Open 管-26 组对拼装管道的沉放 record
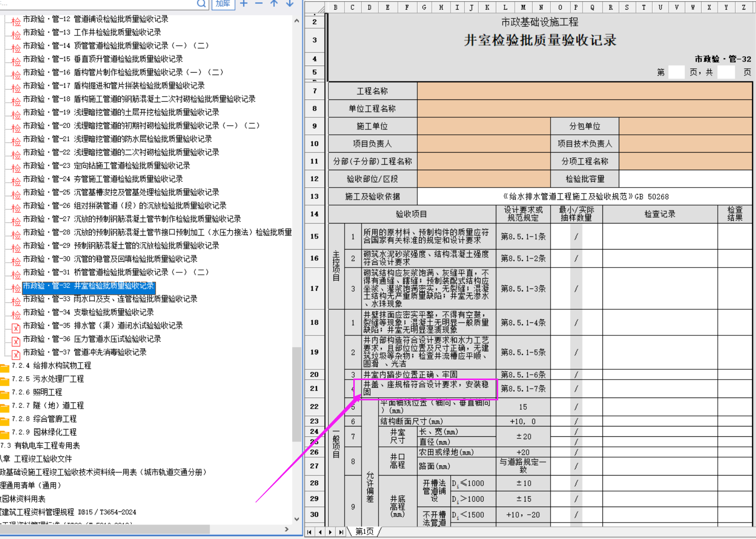The height and width of the screenshot is (539, 756). click(x=125, y=206)
